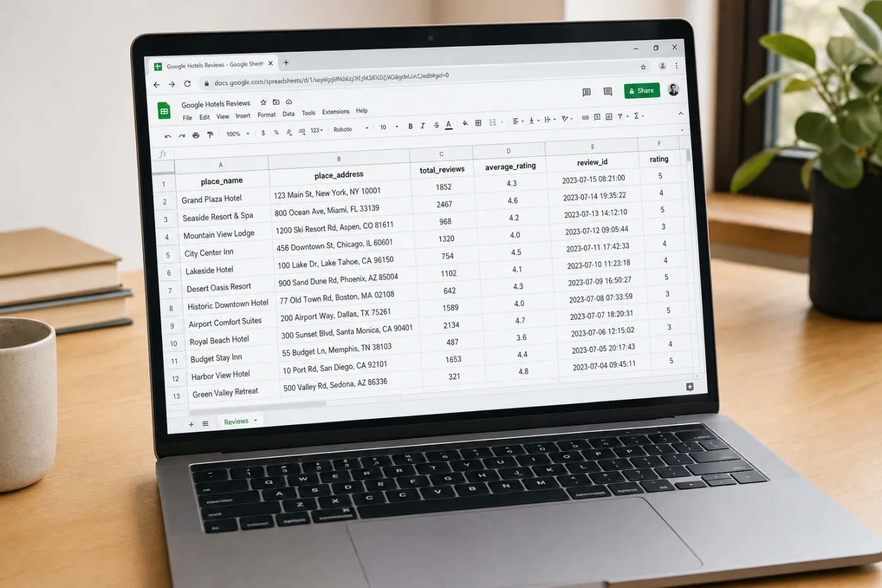Open the Data menu
The width and height of the screenshot is (882, 588).
coord(289,114)
